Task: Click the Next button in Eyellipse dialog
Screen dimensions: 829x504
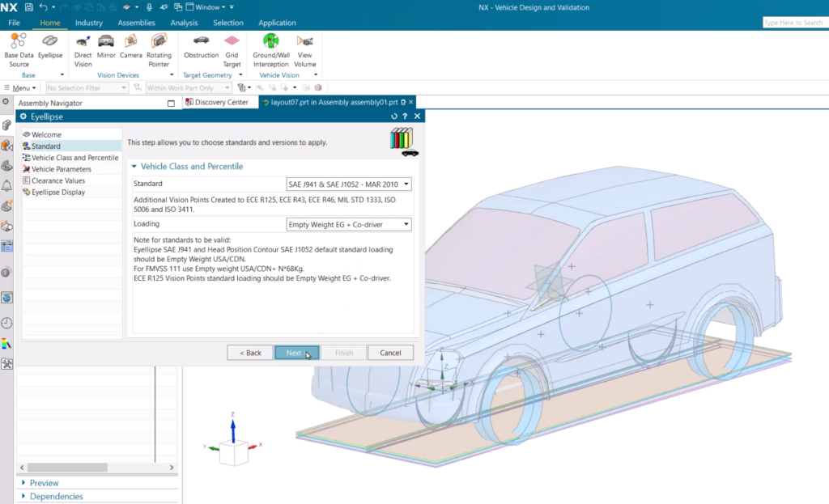Action: click(296, 352)
